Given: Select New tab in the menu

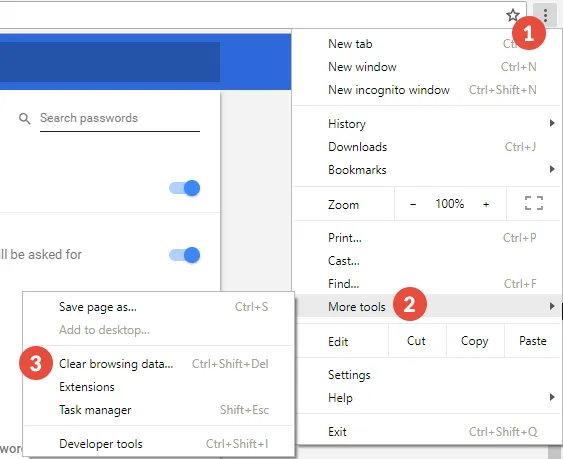Looking at the screenshot, I should pos(427,44).
